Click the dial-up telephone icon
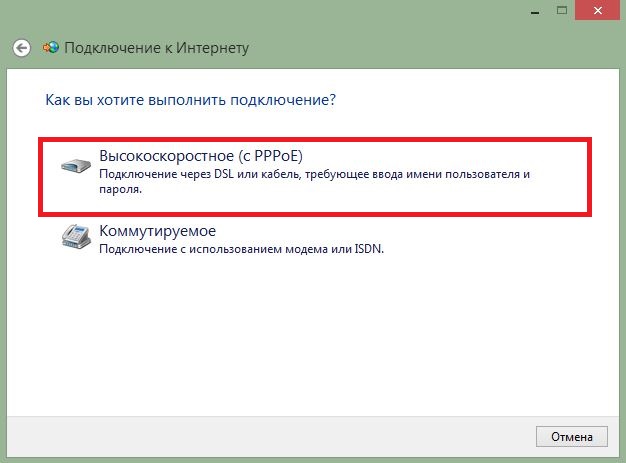Viewport: 626px width, 463px height. (x=76, y=237)
